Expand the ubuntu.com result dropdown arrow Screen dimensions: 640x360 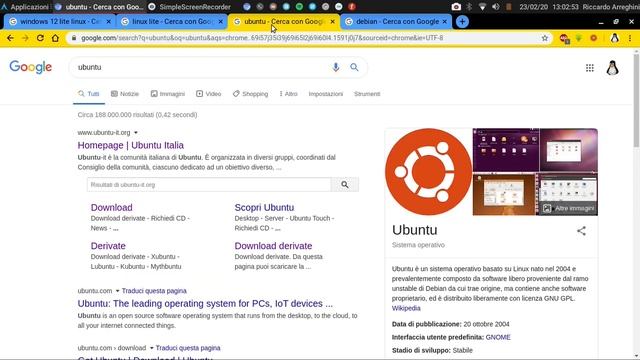coord(118,291)
